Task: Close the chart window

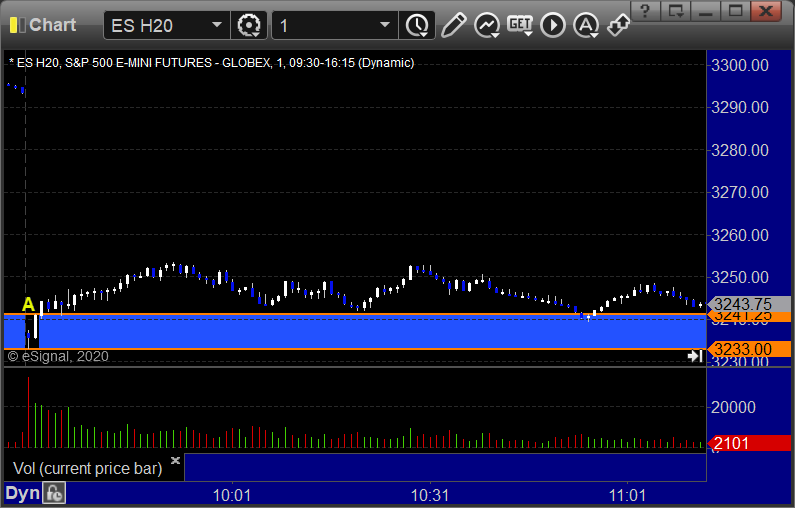Action: [x=766, y=11]
